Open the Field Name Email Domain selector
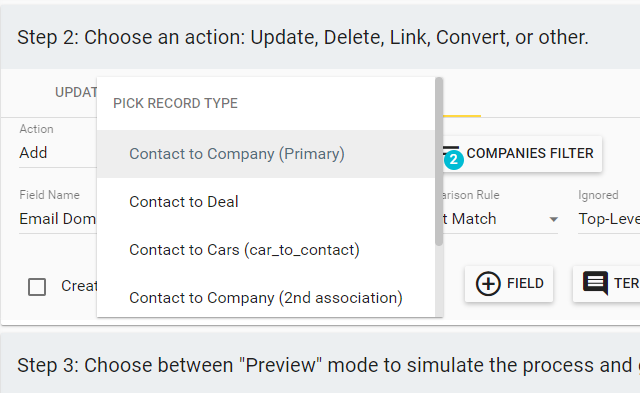 (x=57, y=219)
